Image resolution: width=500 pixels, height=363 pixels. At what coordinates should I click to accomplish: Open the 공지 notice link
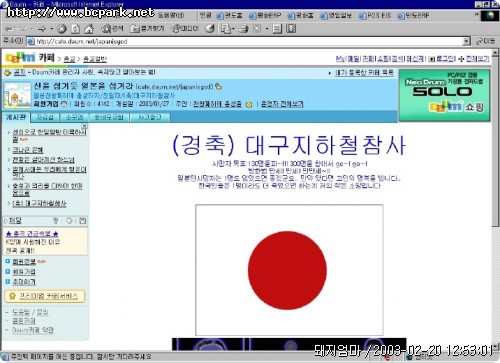(x=19, y=72)
